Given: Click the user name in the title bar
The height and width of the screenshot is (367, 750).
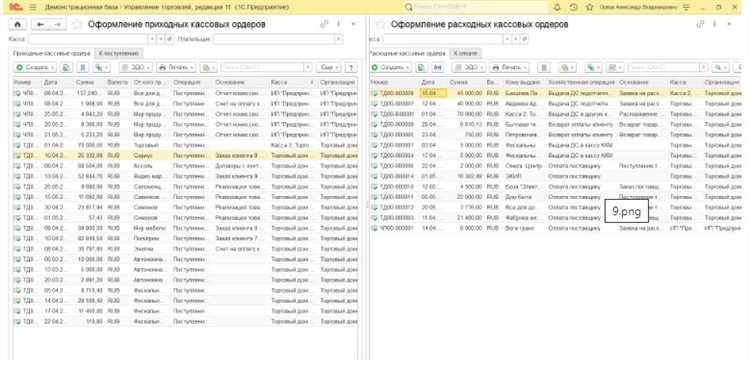Looking at the screenshot, I should coord(638,7).
